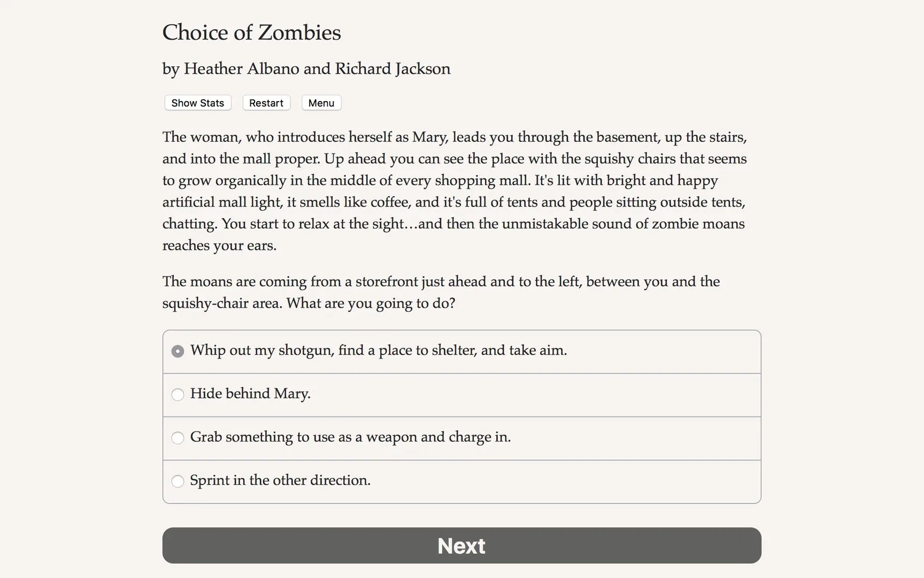Click the Next button to continue
This screenshot has height=578, width=924.
pyautogui.click(x=461, y=545)
